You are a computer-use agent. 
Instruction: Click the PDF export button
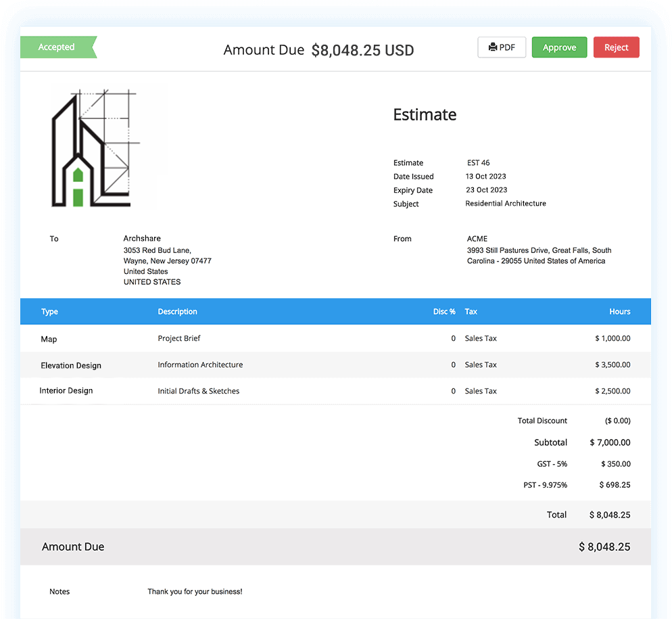(501, 47)
